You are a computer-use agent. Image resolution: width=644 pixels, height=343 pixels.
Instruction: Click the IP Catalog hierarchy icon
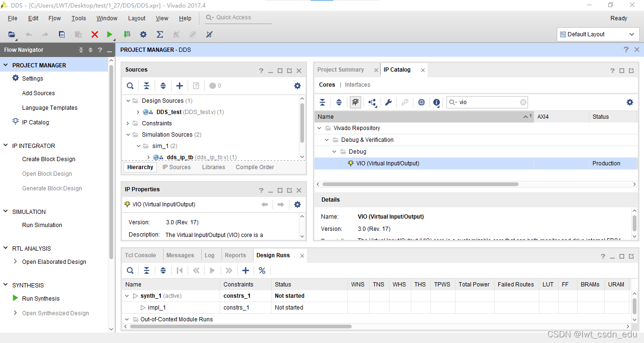coord(372,102)
